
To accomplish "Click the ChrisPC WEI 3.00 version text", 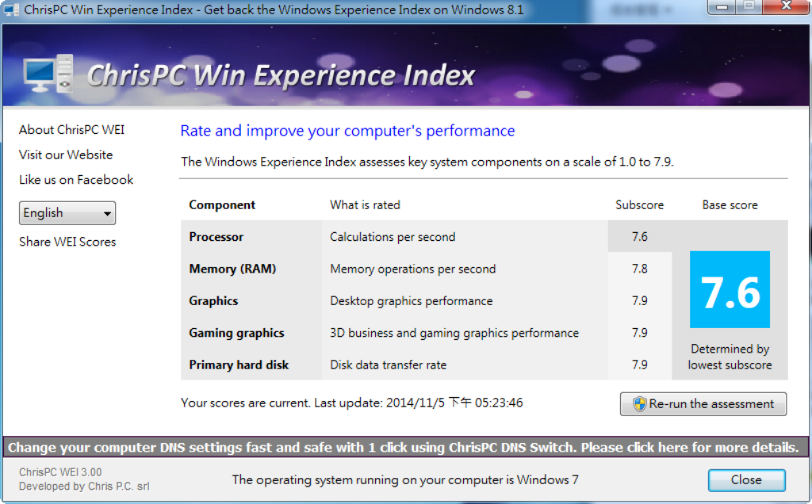I will pos(60,472).
